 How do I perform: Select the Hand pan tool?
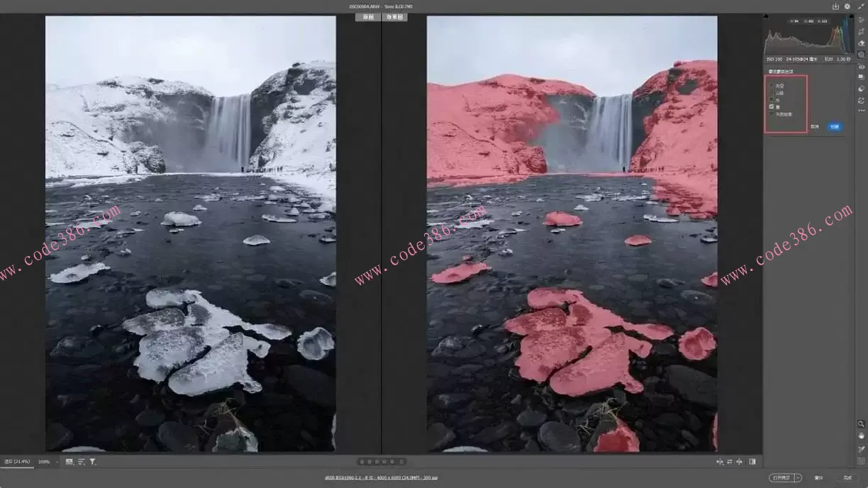click(x=861, y=436)
